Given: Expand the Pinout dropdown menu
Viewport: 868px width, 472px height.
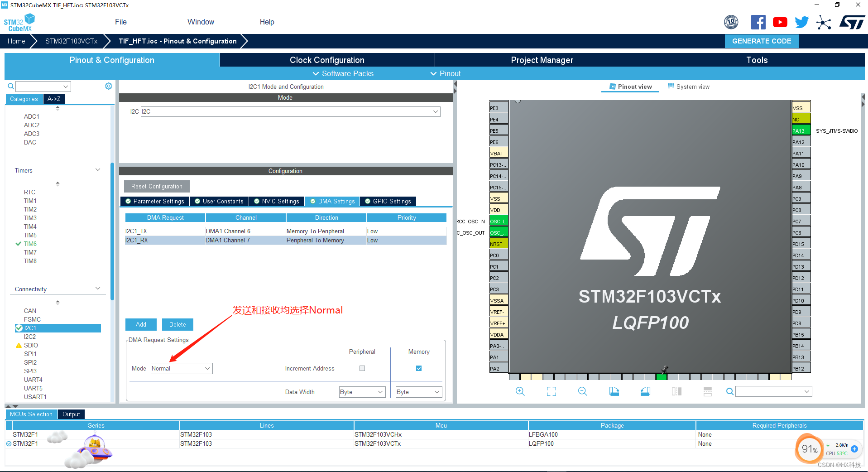Looking at the screenshot, I should [x=446, y=73].
